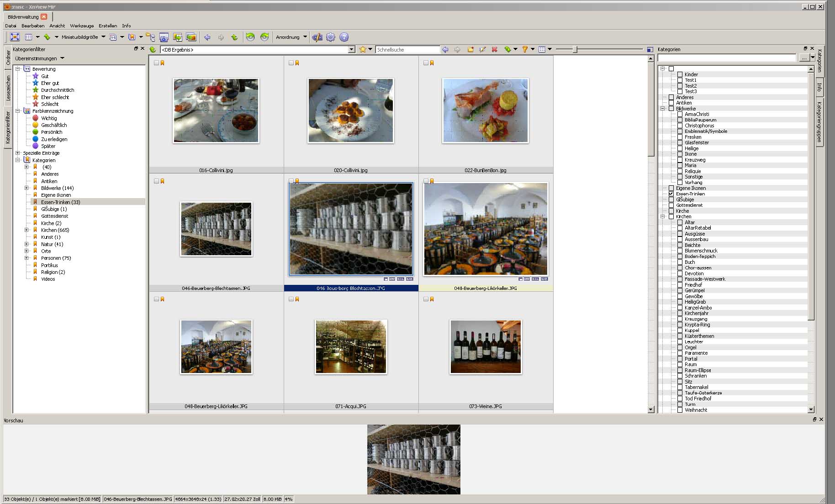Select the 073-Weine.JPG thumbnail
This screenshot has width=835, height=504.
485,347
